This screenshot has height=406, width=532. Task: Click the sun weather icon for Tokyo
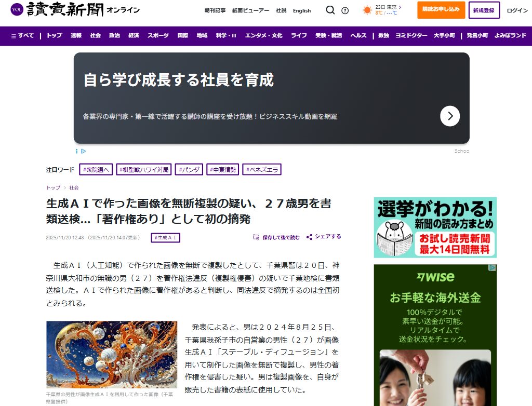(x=367, y=10)
